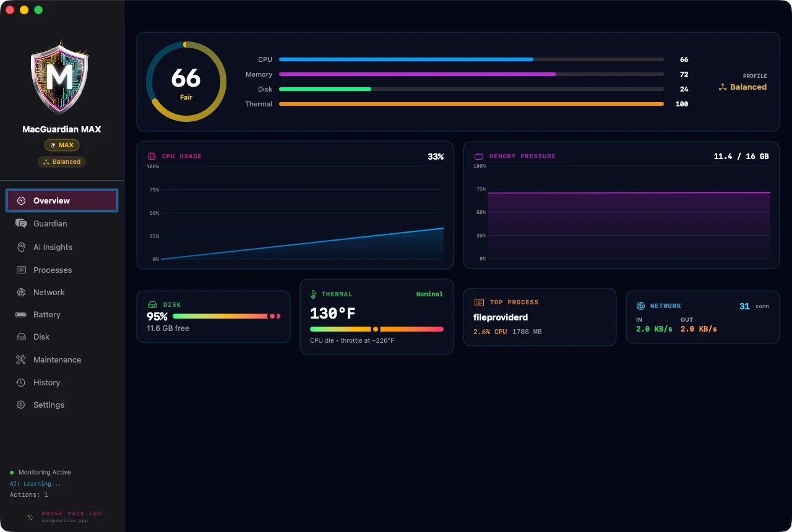Click the profile icon beside Balanced in top card
This screenshot has width=792, height=532.
[x=722, y=87]
